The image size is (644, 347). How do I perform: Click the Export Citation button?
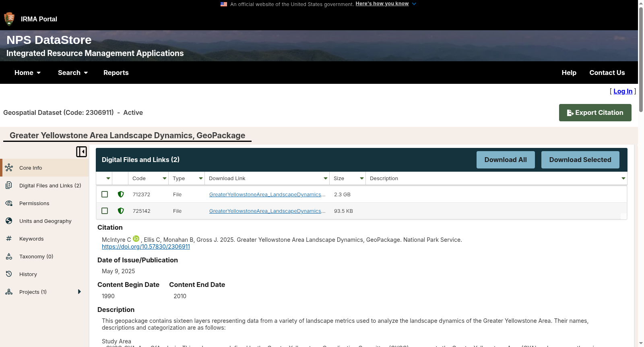tap(595, 112)
